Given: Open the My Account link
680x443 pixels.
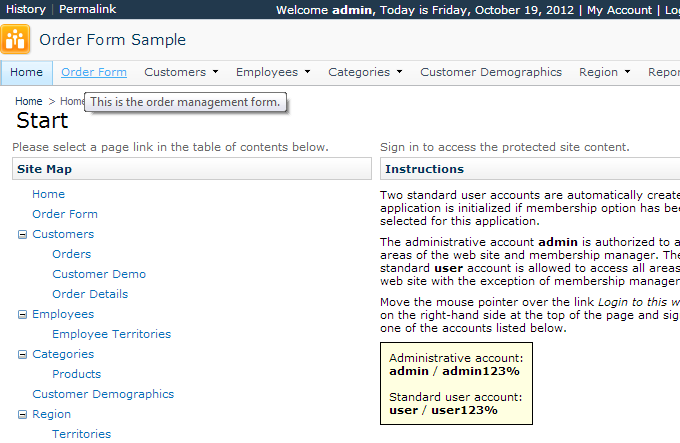Looking at the screenshot, I should (619, 10).
